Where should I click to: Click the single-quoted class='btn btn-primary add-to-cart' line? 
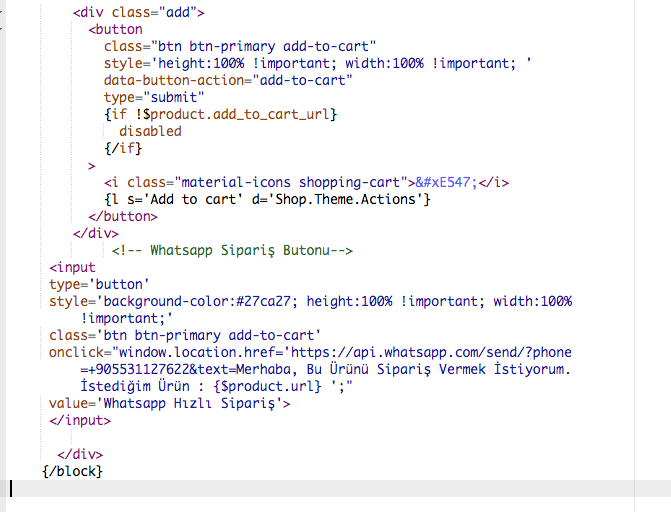pyautogui.click(x=185, y=336)
